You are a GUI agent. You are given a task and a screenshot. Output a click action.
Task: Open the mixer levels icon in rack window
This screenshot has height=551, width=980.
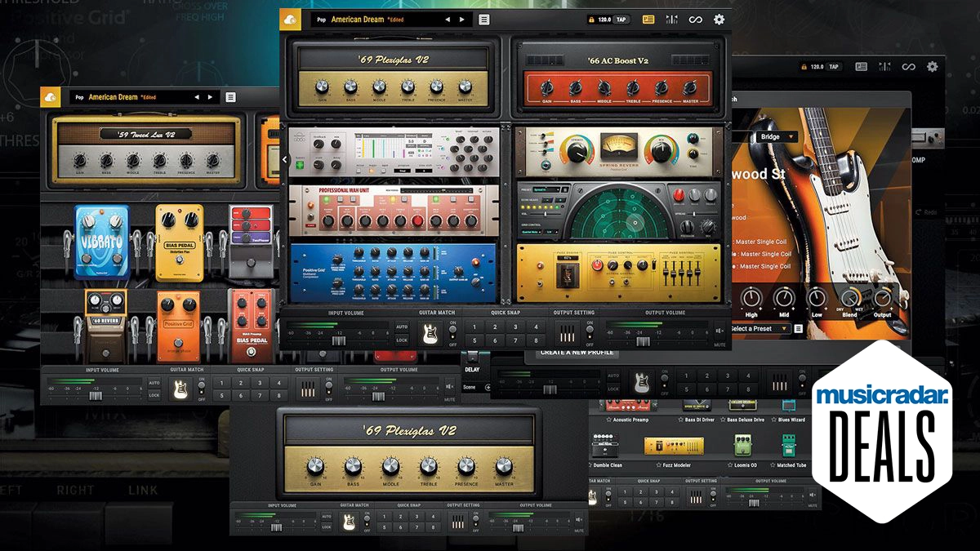coord(672,20)
